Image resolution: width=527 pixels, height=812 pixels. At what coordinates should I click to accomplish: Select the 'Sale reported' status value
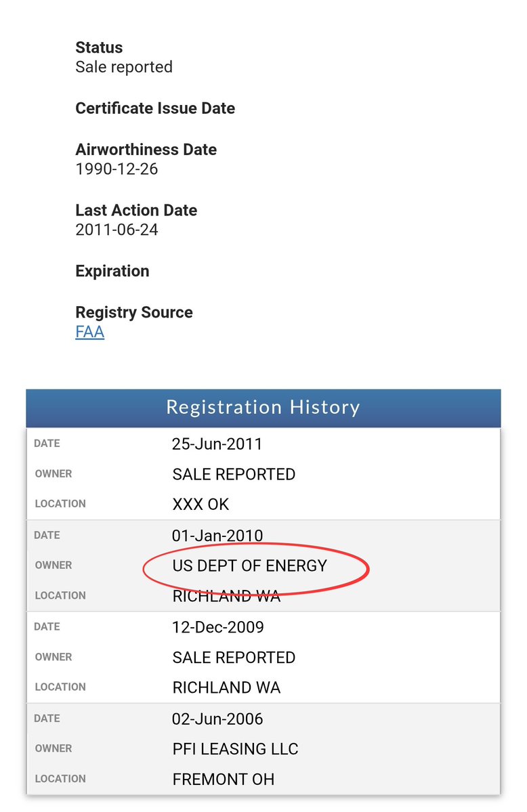(x=124, y=67)
